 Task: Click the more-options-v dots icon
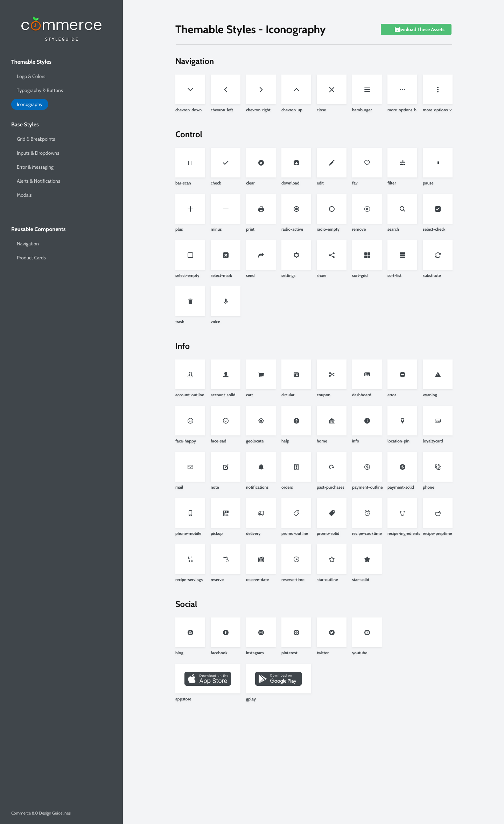click(x=438, y=90)
